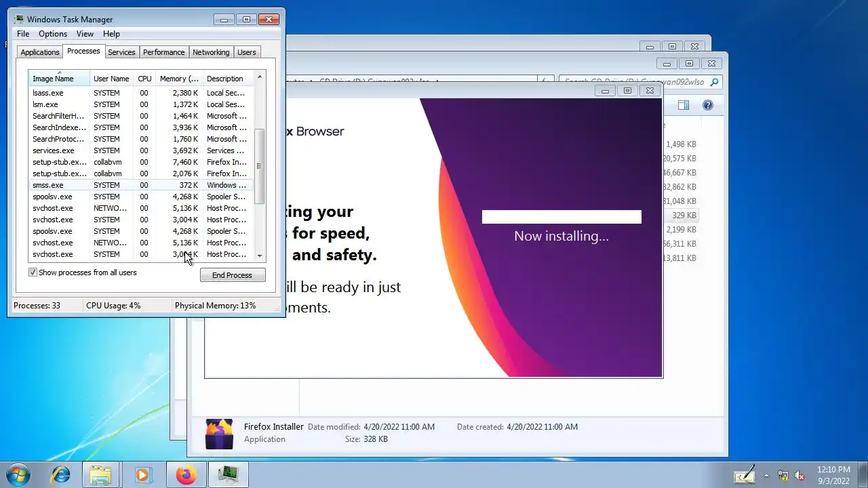Click the Now installing... status text
This screenshot has width=868, height=488.
pos(561,236)
